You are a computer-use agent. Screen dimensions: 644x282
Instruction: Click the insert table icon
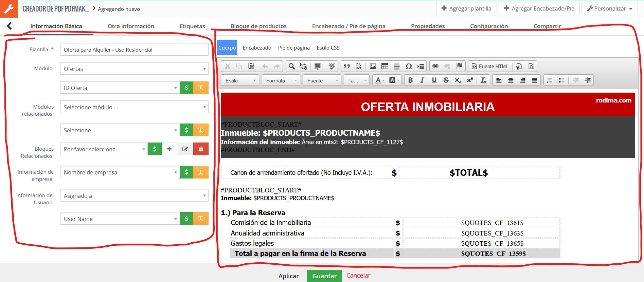(x=384, y=66)
